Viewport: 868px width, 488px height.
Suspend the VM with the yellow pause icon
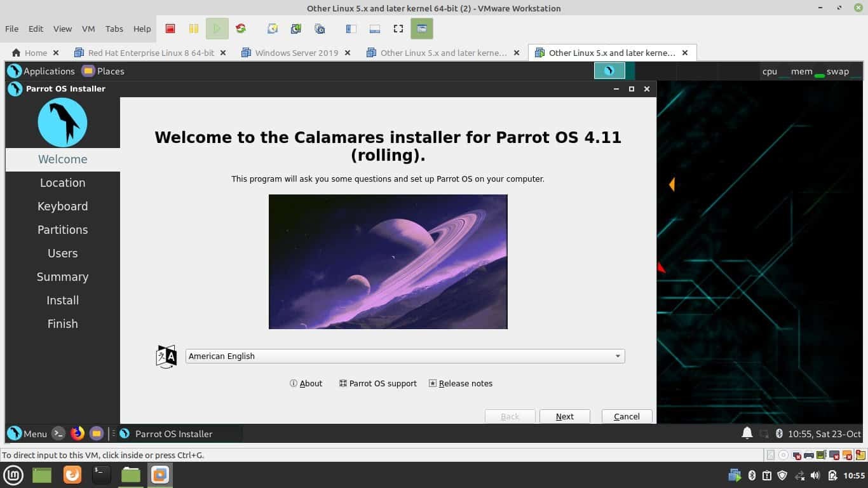point(194,29)
